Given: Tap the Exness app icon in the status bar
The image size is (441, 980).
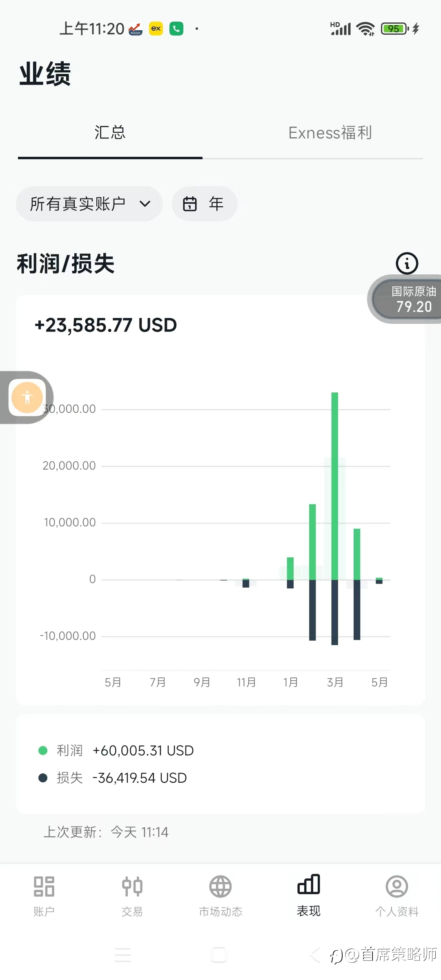Looking at the screenshot, I should click(156, 29).
